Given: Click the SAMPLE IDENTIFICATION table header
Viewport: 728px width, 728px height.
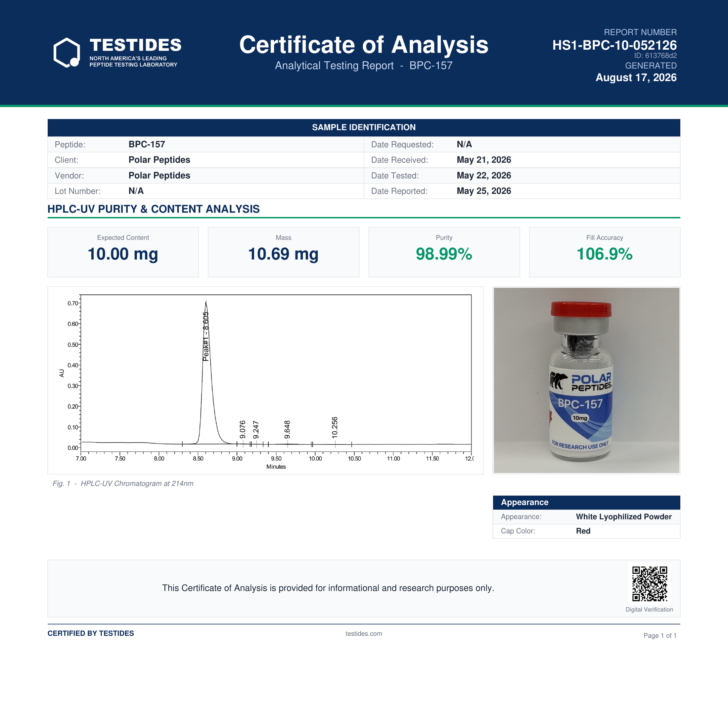Looking at the screenshot, I should [364, 127].
